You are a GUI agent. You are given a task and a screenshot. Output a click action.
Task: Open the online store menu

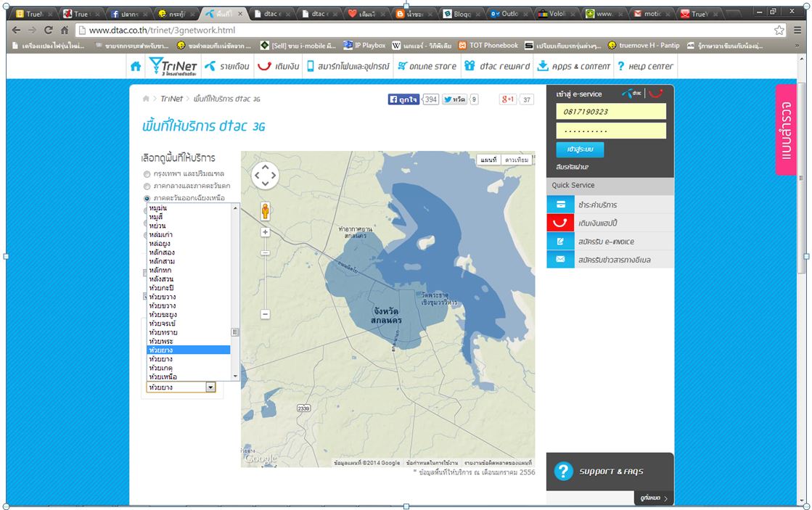[427, 66]
